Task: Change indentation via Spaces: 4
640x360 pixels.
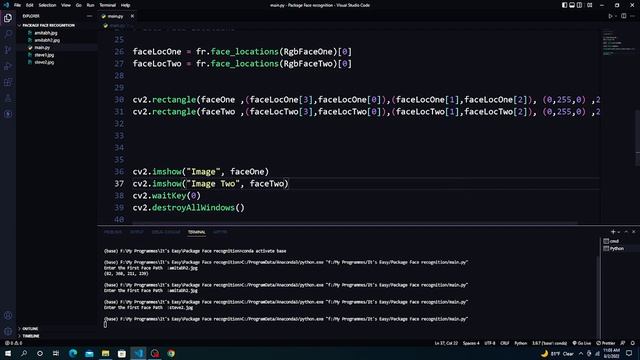Action: 471,343
